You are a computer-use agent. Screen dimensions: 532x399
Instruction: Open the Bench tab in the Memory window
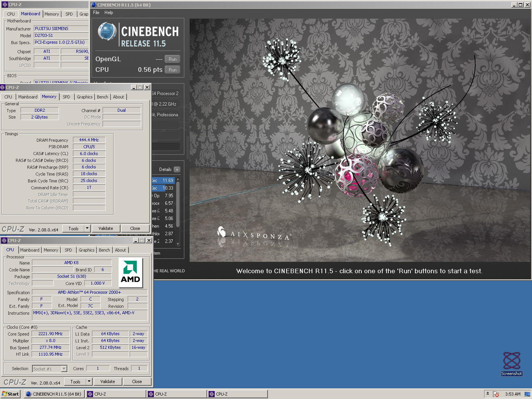point(103,97)
